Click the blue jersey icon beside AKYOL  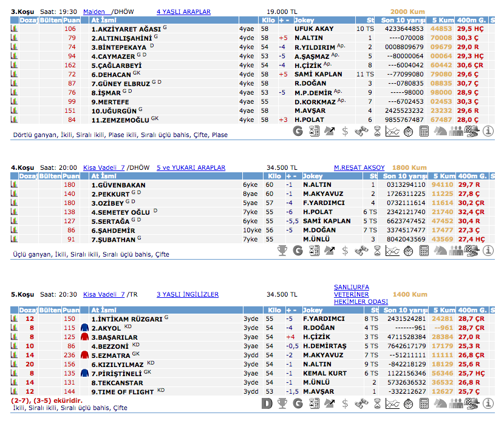84,328
